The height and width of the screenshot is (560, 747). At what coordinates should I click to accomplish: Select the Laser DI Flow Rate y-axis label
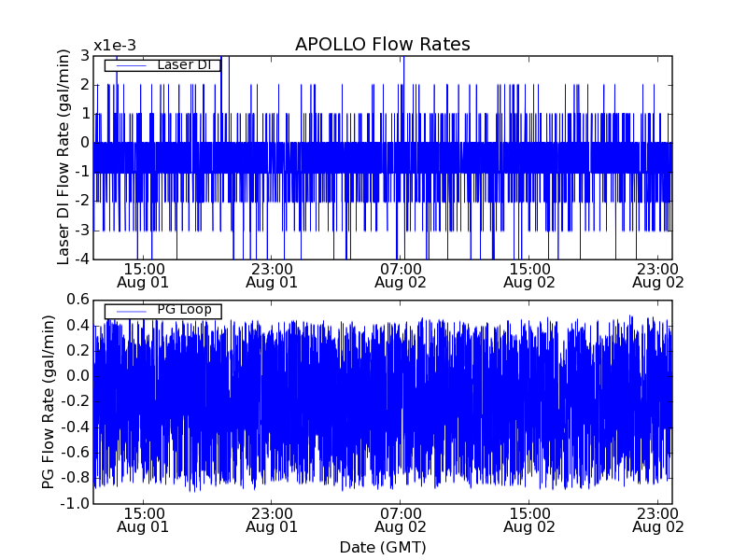coord(63,157)
